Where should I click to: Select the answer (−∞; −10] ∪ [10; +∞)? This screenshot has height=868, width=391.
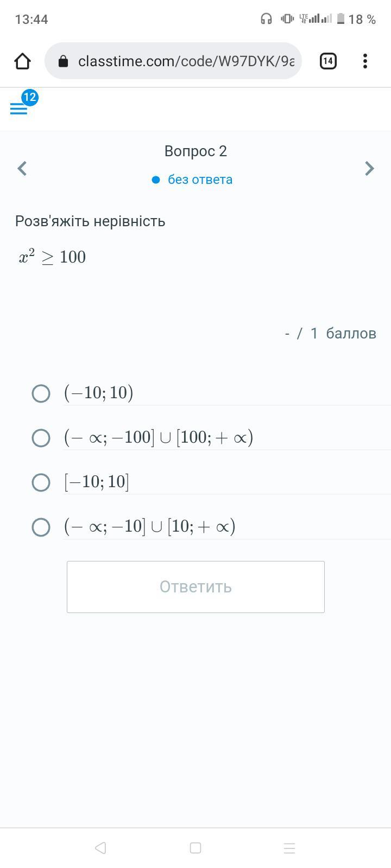[41, 527]
